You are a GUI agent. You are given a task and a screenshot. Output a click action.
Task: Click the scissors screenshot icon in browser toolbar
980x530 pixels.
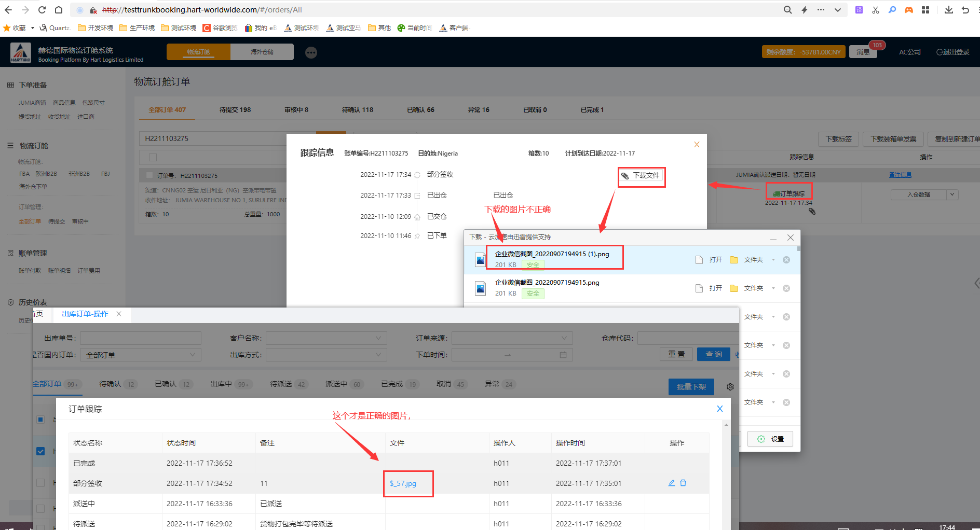coord(876,10)
